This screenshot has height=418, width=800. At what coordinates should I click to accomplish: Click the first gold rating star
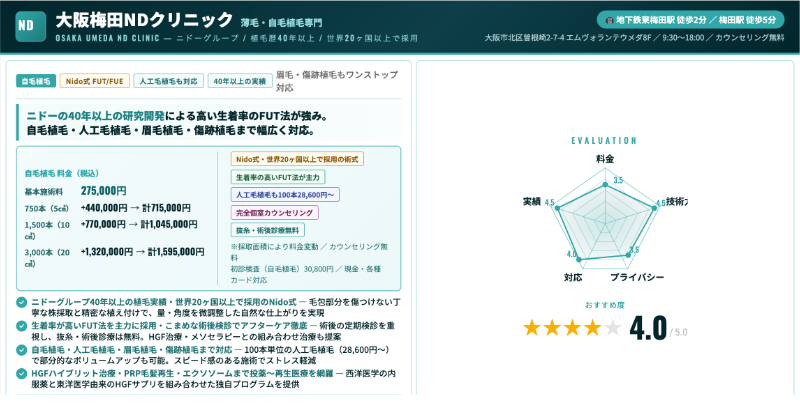(532, 327)
